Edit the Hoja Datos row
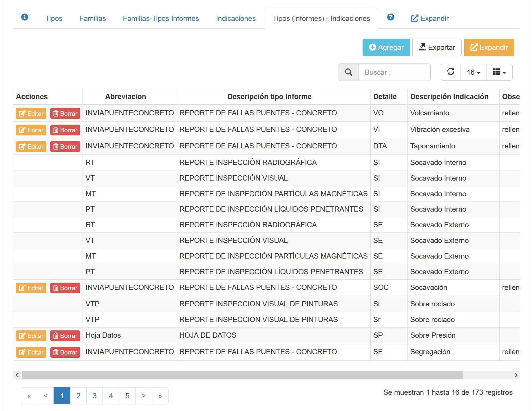 31,336
